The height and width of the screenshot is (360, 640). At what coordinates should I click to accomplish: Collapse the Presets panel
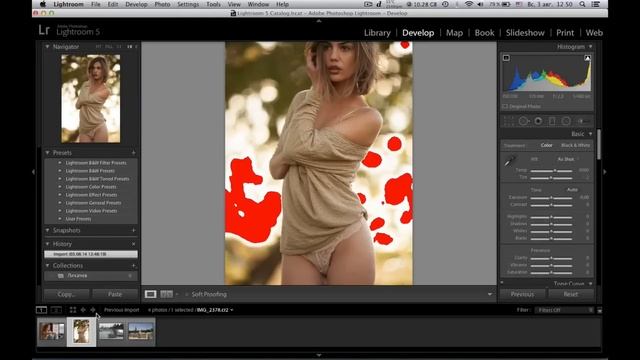point(47,153)
